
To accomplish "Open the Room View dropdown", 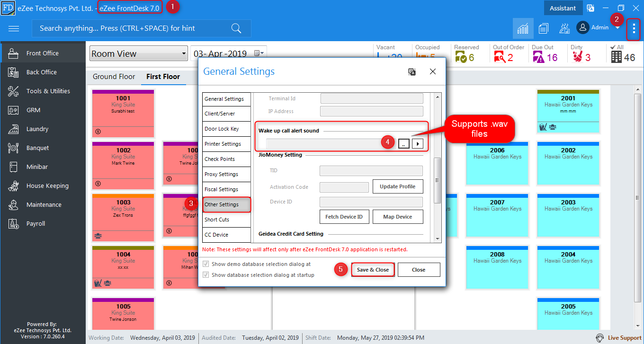I will [x=139, y=53].
